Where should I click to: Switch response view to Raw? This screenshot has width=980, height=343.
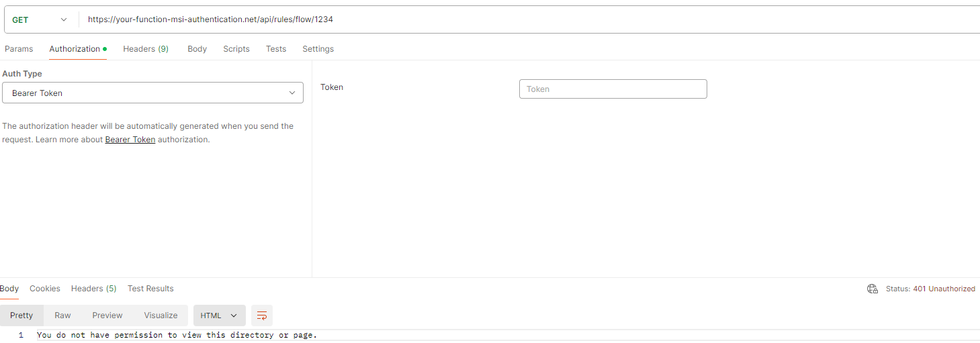point(62,315)
